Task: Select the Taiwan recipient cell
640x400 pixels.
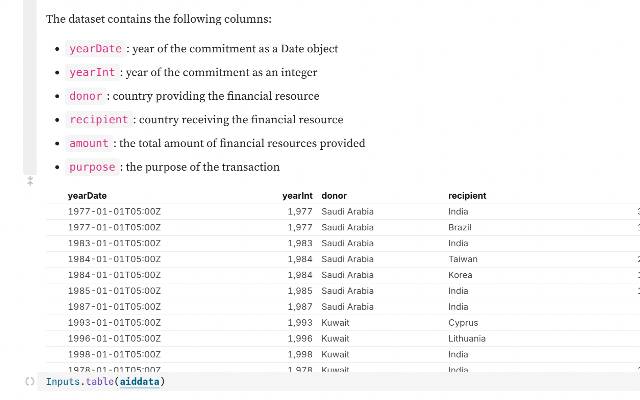Action: 463,259
